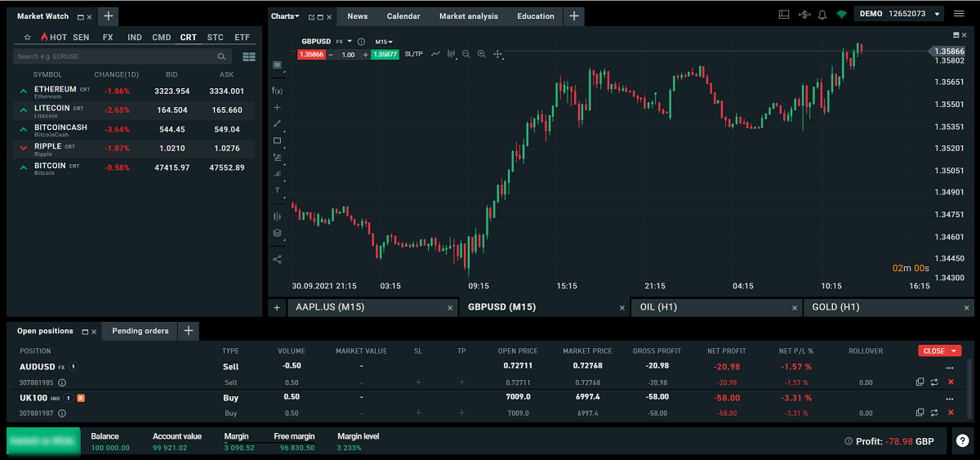The image size is (980, 460).
Task: Click the share chart icon
Action: pyautogui.click(x=277, y=259)
